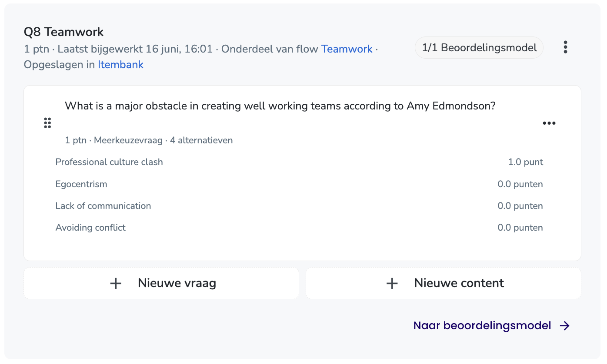Click the 'Egocentrism' answer option
This screenshot has height=364, width=607.
click(81, 184)
